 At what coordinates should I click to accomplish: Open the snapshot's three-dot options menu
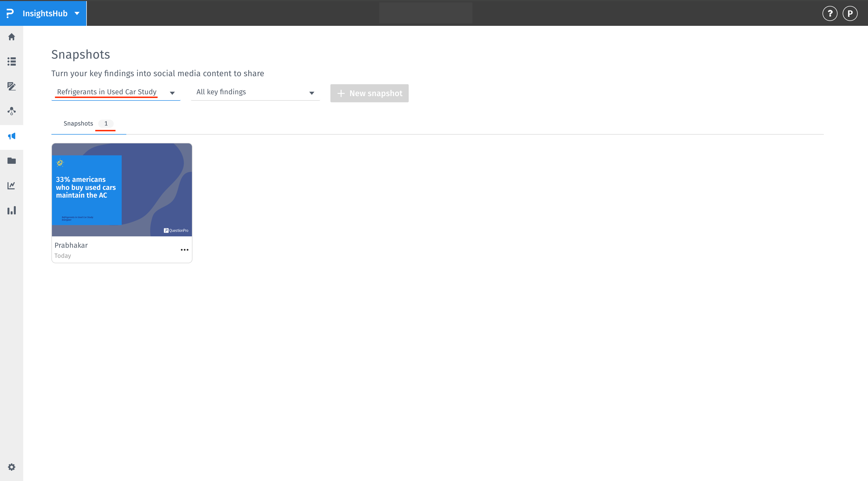coord(184,250)
